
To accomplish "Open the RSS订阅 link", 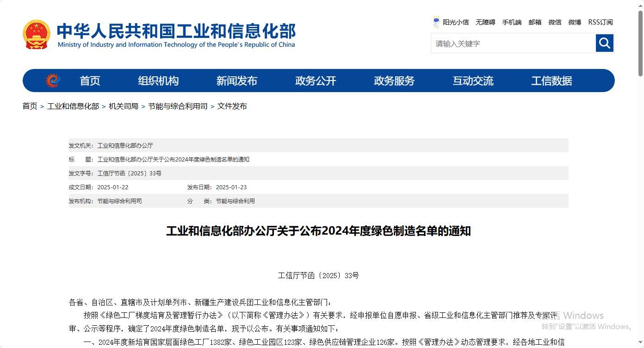I will pyautogui.click(x=601, y=22).
